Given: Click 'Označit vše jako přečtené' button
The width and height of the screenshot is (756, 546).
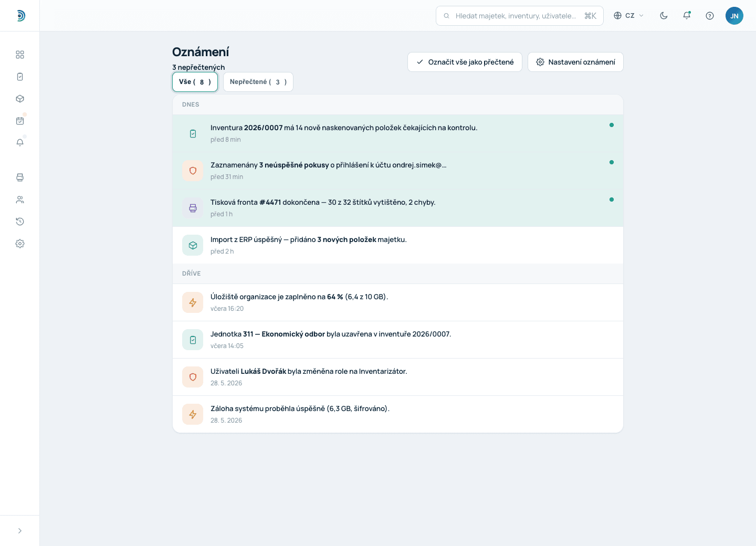Looking at the screenshot, I should (465, 62).
